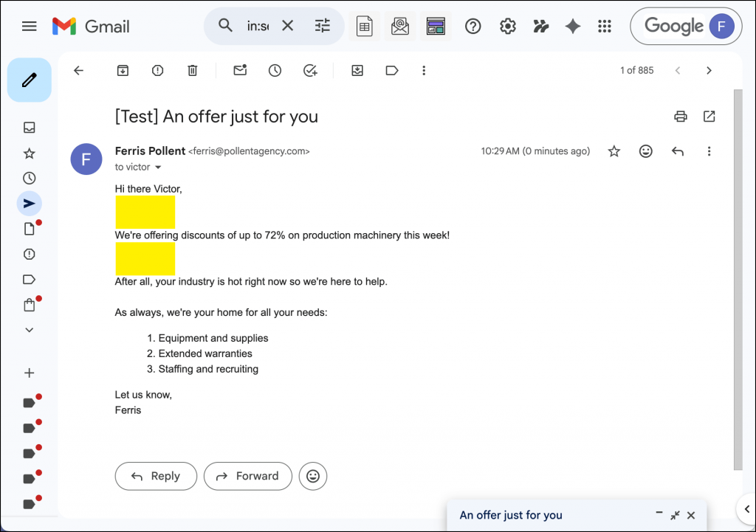Expand more sidebar items chevron
This screenshot has width=756, height=532.
click(30, 330)
